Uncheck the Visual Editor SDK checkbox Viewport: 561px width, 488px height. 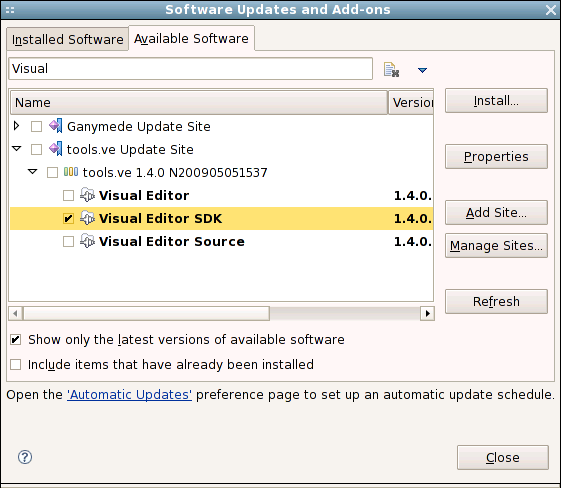tap(68, 219)
